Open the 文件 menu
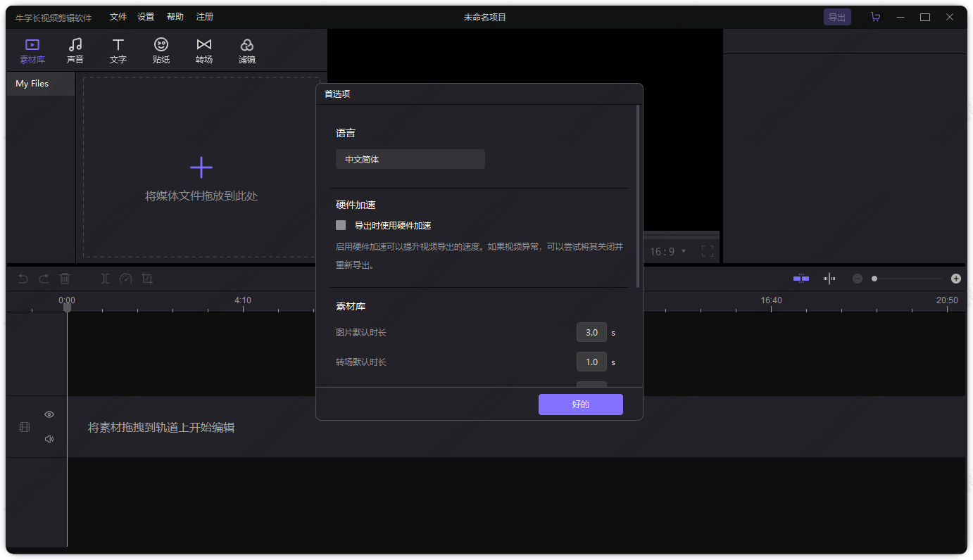This screenshot has width=973, height=560. pos(118,17)
